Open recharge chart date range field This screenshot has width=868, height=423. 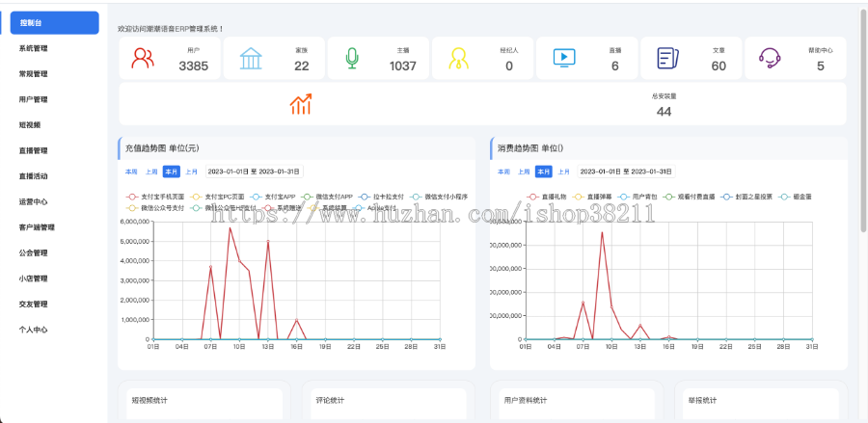point(254,172)
